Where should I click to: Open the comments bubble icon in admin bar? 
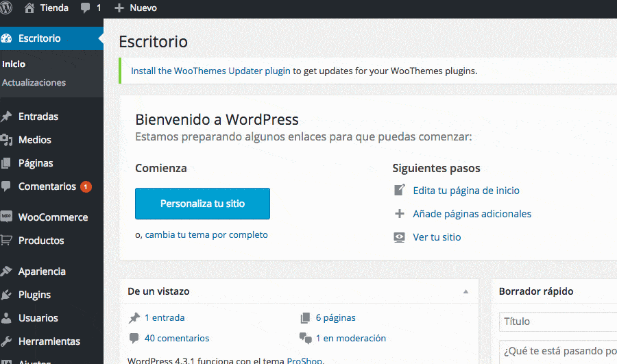click(x=85, y=8)
